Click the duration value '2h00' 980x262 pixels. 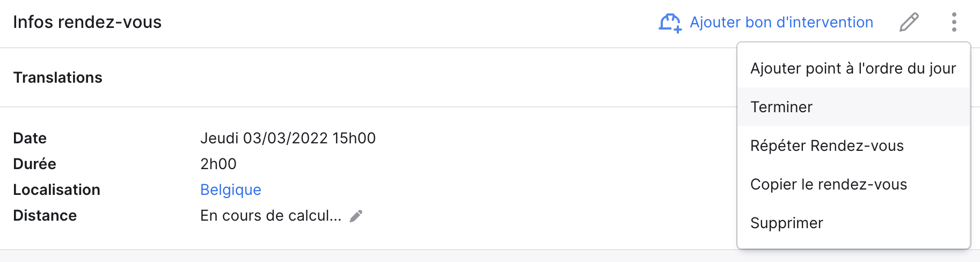point(218,164)
